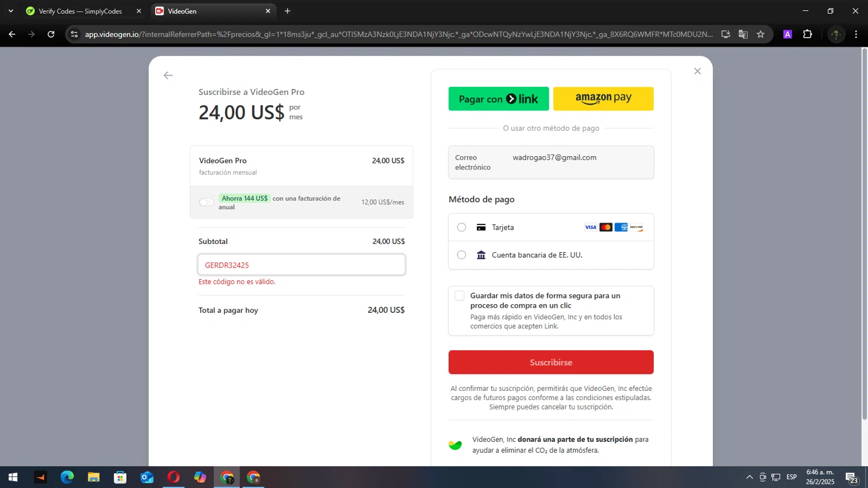Check Guardar mis datos de forma segura

point(459,296)
